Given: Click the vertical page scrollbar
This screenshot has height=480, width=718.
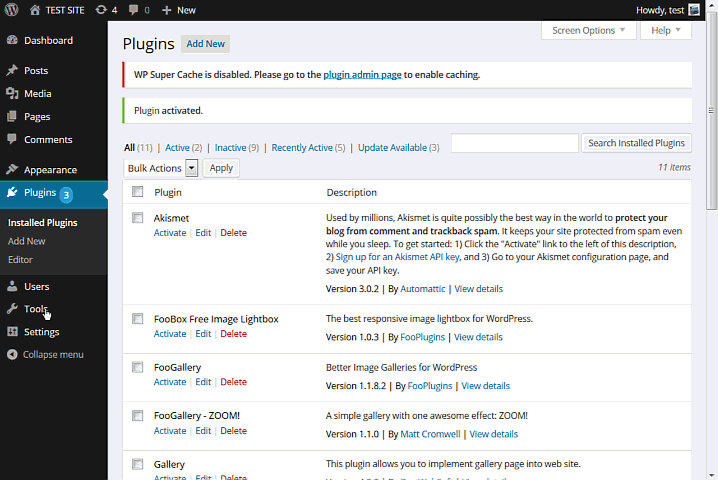Looking at the screenshot, I should click(x=711, y=110).
